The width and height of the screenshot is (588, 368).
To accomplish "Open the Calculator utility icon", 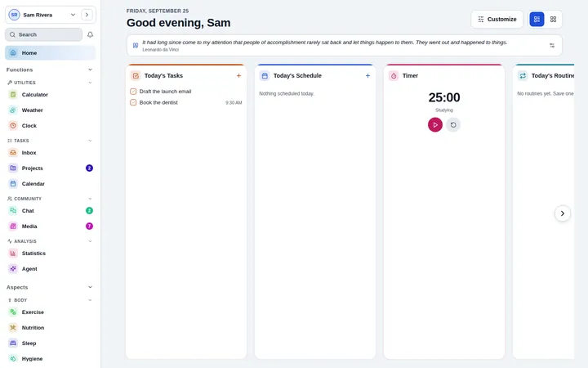I will pyautogui.click(x=13, y=95).
